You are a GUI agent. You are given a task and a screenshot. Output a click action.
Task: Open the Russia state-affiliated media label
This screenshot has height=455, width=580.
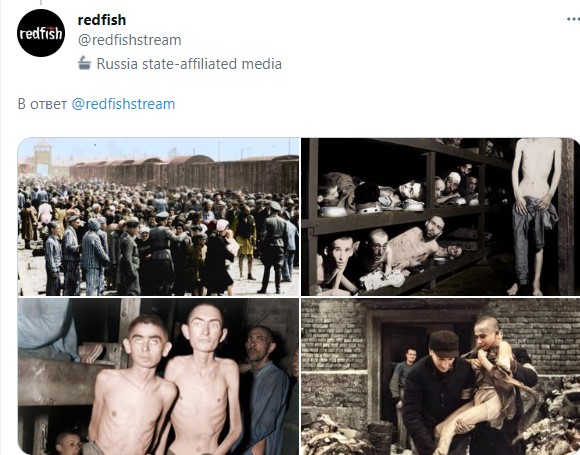pyautogui.click(x=189, y=64)
